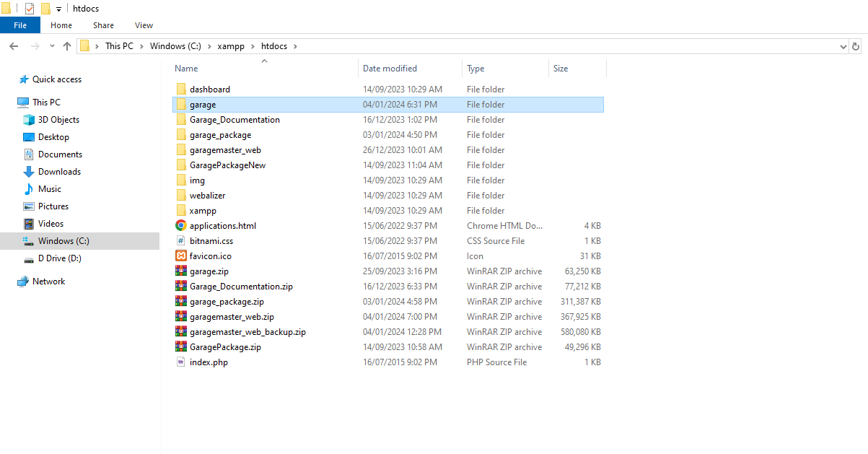The height and width of the screenshot is (454, 868).
Task: Click the Back navigation arrow
Action: [14, 46]
